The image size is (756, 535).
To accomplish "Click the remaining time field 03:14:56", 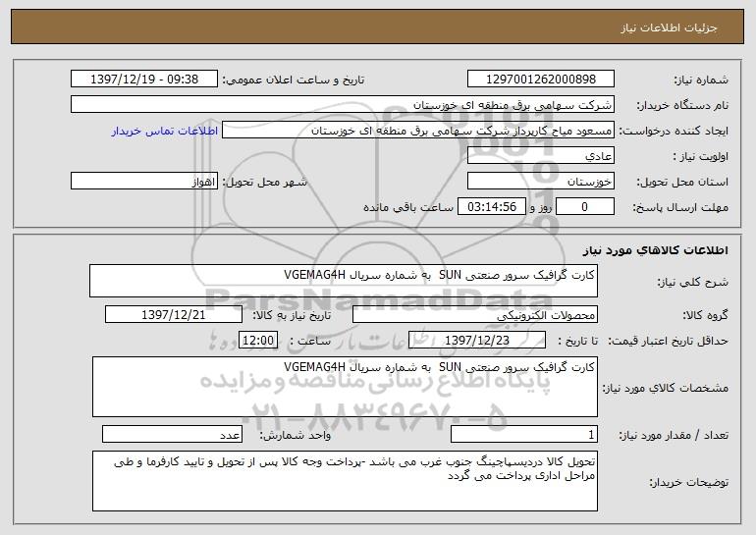I will click(x=491, y=207).
